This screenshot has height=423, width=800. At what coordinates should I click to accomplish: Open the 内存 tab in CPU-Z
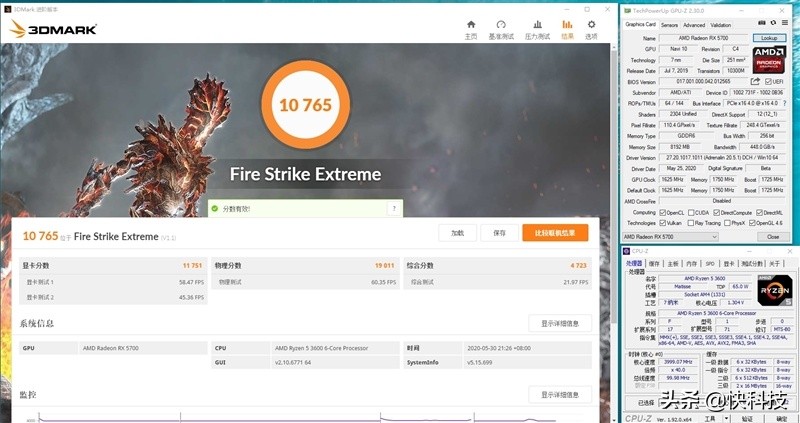click(691, 263)
